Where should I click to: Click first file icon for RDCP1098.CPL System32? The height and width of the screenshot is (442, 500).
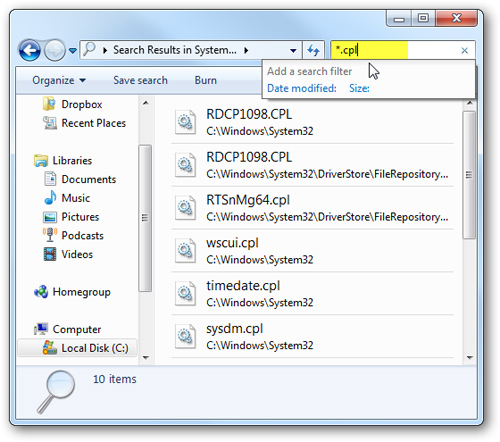tap(185, 122)
